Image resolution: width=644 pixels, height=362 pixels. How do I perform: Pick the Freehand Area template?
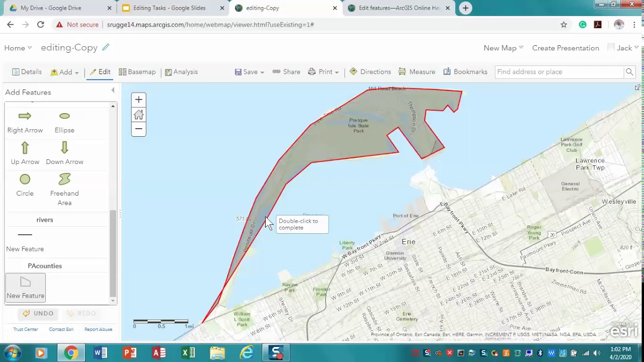[64, 190]
